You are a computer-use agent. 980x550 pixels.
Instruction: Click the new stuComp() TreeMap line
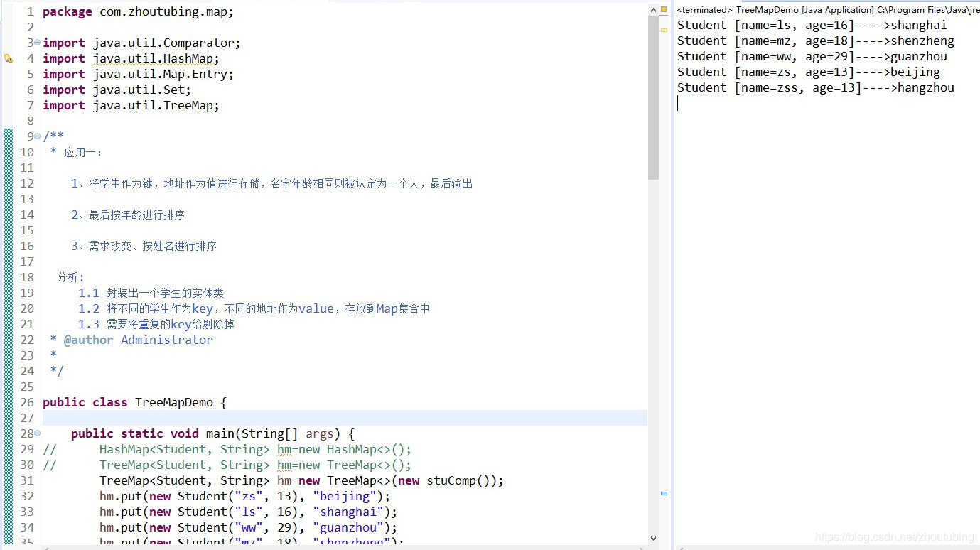[301, 480]
